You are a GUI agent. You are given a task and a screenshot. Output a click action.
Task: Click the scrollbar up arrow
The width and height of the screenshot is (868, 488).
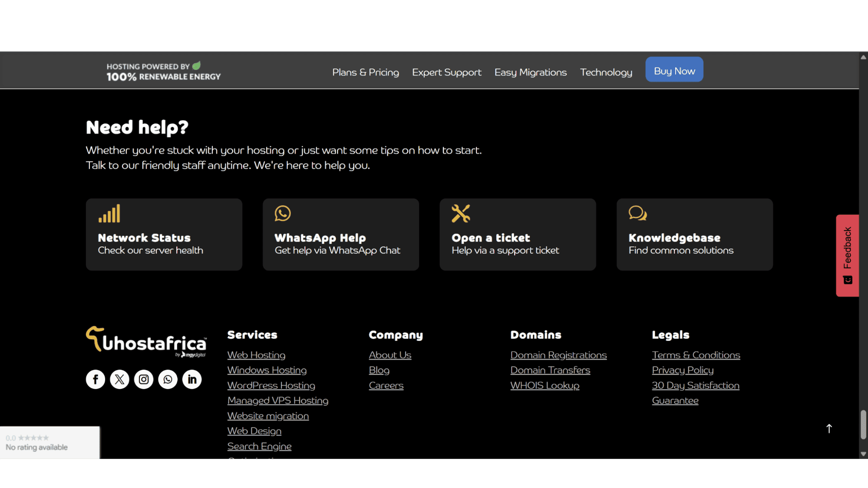point(863,57)
